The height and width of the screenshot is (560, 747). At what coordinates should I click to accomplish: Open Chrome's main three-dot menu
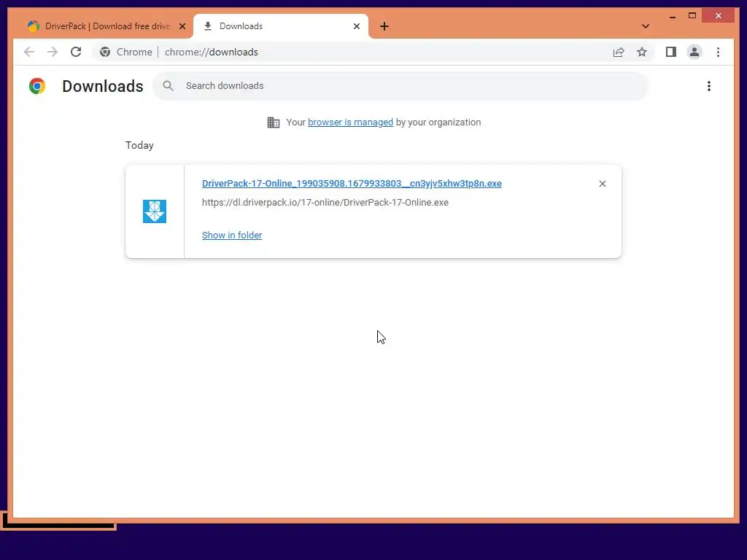point(718,52)
